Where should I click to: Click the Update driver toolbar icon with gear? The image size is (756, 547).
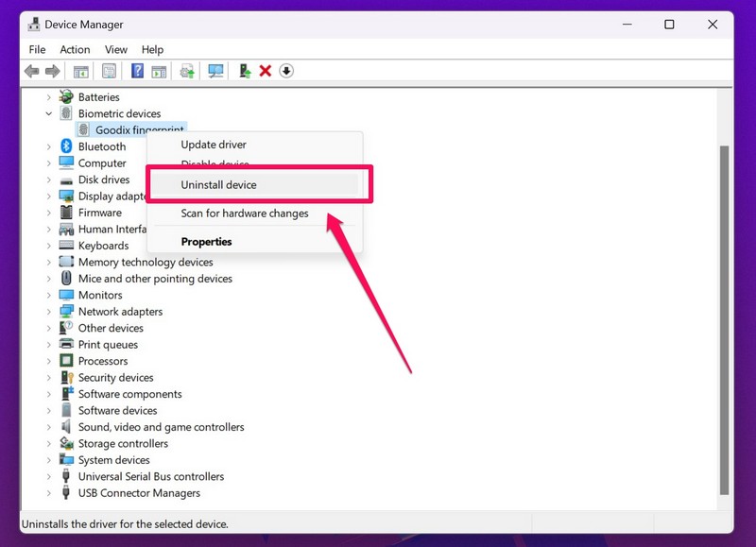click(187, 71)
